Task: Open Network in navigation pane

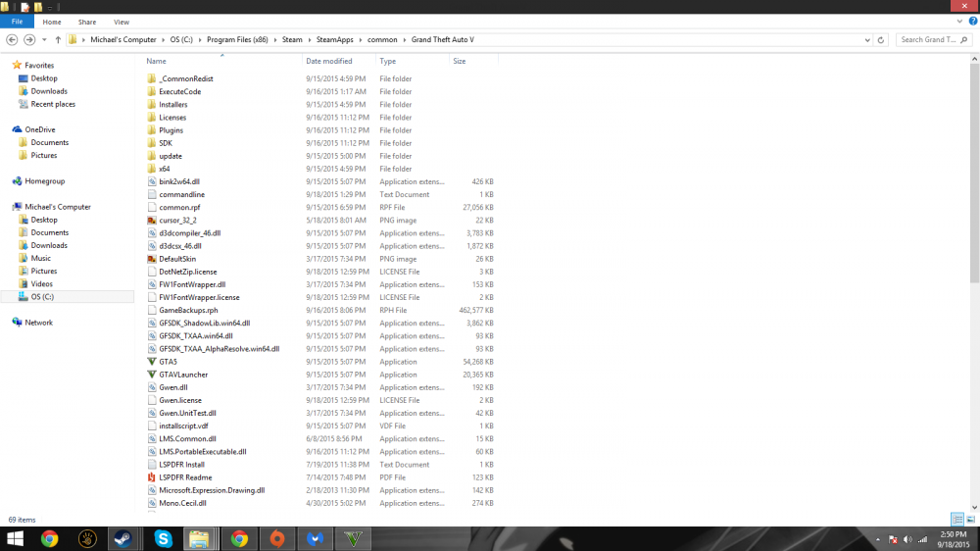Action: coord(38,323)
